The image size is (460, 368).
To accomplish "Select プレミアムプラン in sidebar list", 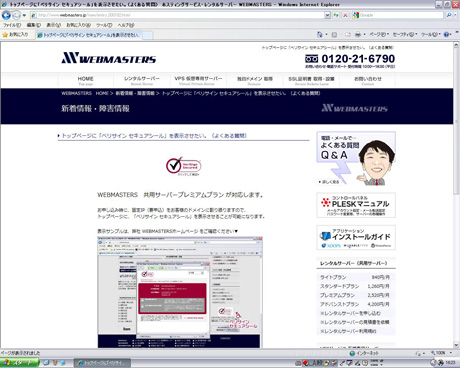I will [337, 295].
